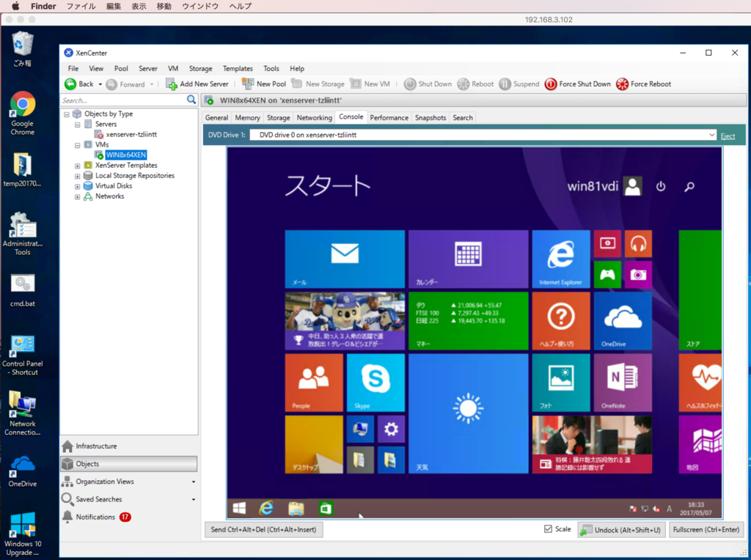Screen dimensions: 751x560
Task: Click Force Reboot in toolbar
Action: 643,84
